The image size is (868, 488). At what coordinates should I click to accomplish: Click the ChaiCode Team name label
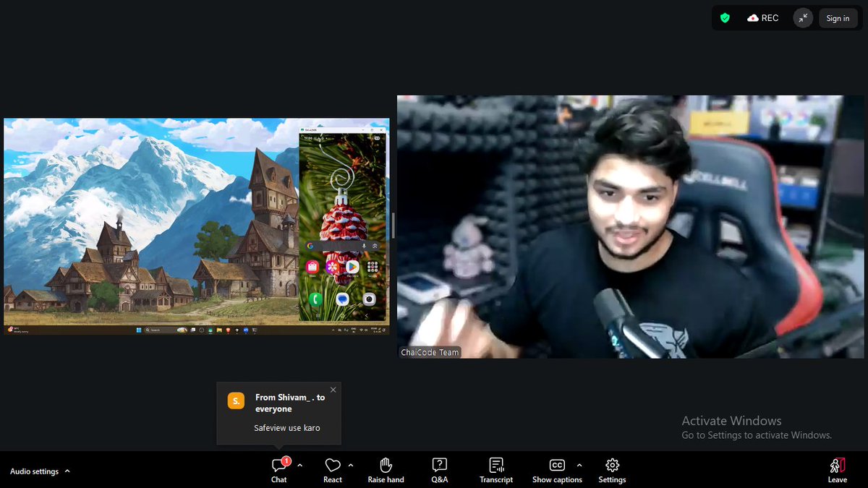click(430, 352)
